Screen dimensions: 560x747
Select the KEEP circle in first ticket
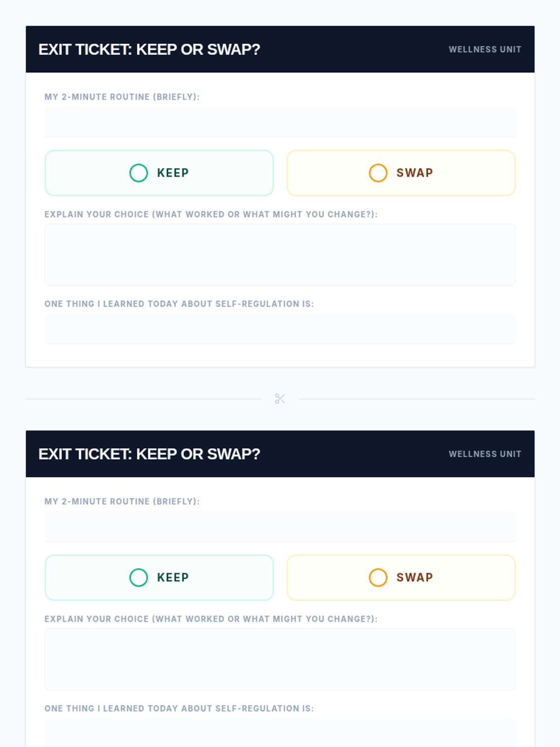tap(139, 173)
